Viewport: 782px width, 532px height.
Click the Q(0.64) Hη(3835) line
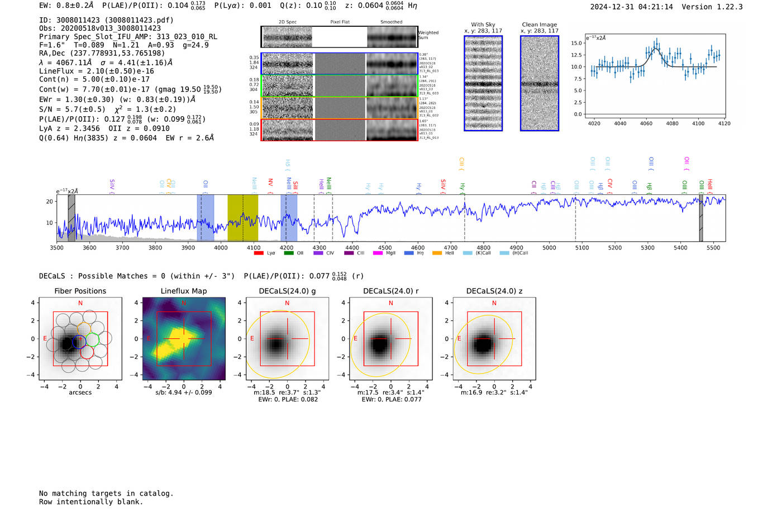126,138
